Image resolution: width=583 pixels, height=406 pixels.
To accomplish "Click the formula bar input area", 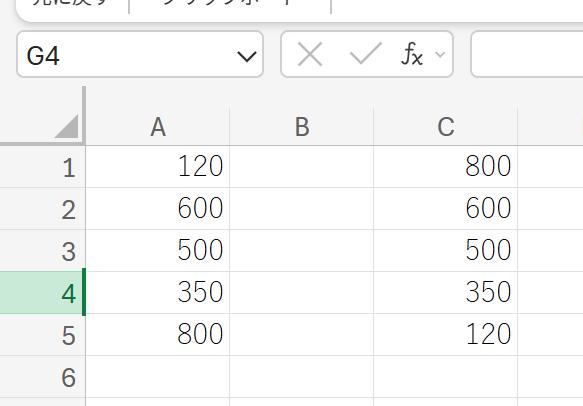I will pos(527,55).
